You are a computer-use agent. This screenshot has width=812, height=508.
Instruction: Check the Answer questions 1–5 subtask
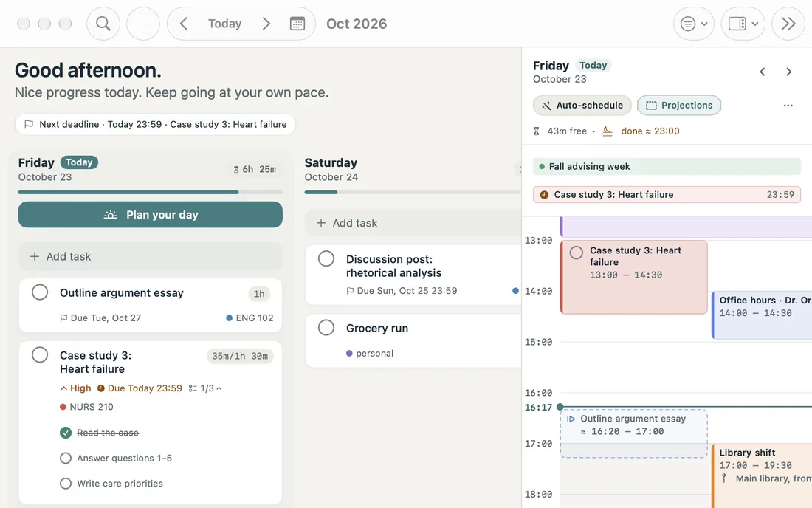click(x=65, y=459)
